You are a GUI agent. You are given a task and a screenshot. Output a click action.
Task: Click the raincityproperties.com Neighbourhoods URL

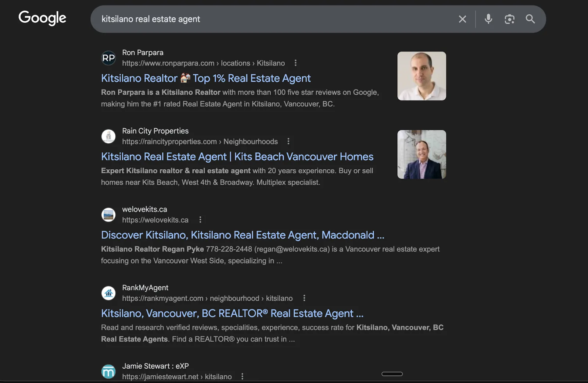200,142
